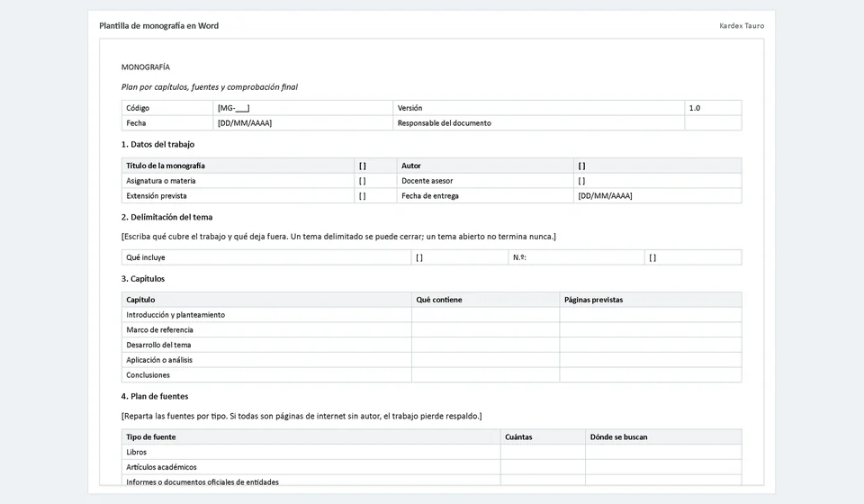The image size is (864, 504).
Task: Click the 'Código' cell
Action: click(x=167, y=108)
